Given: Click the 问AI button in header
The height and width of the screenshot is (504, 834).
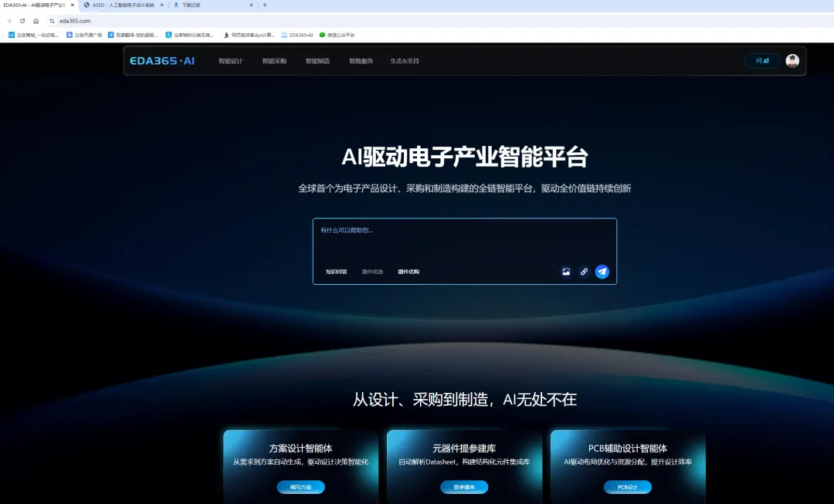Looking at the screenshot, I should pos(762,61).
